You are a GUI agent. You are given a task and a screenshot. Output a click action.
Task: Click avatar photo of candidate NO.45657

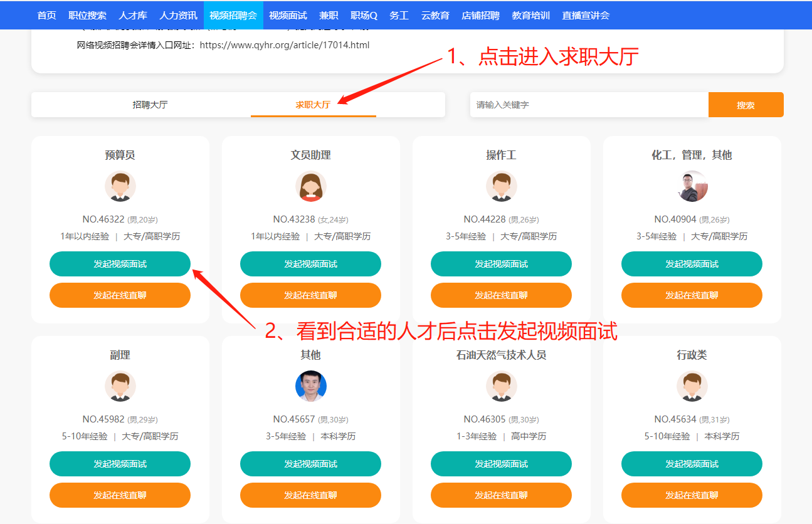pos(310,385)
